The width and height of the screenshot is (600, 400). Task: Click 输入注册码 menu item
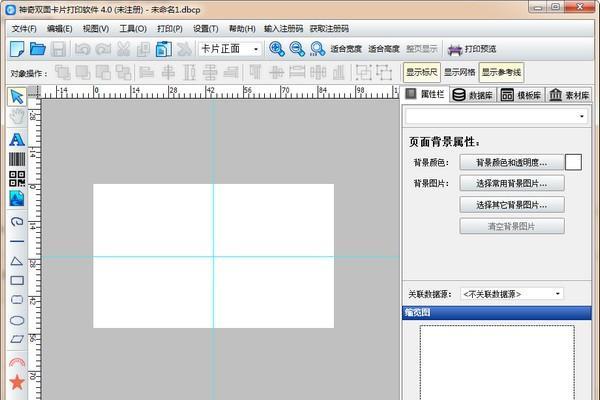(x=284, y=29)
